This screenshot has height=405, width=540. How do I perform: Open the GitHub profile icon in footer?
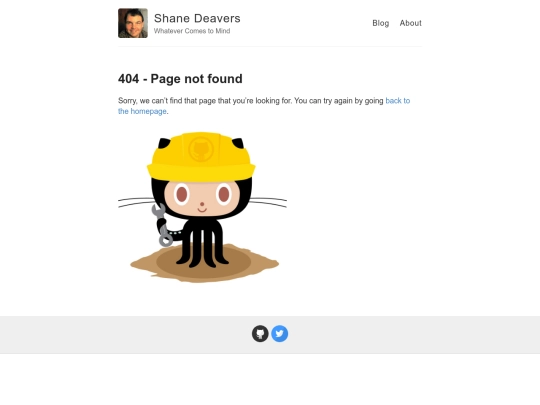(x=260, y=334)
